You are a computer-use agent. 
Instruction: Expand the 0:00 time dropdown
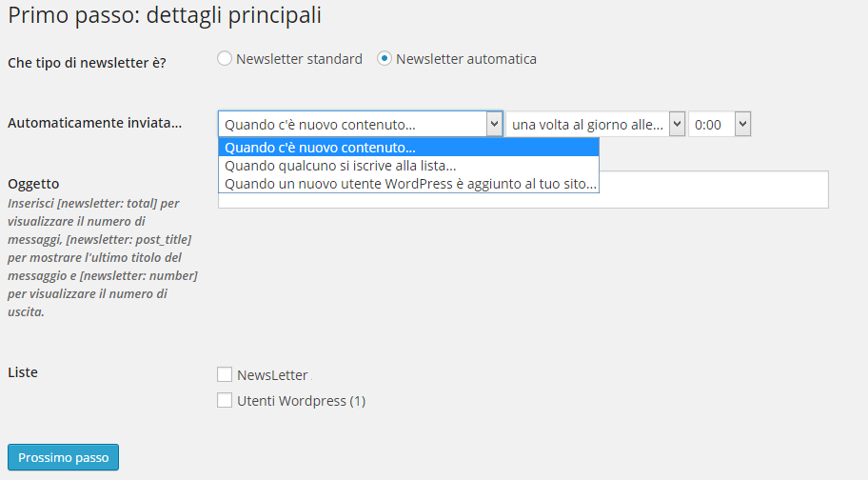pos(720,124)
